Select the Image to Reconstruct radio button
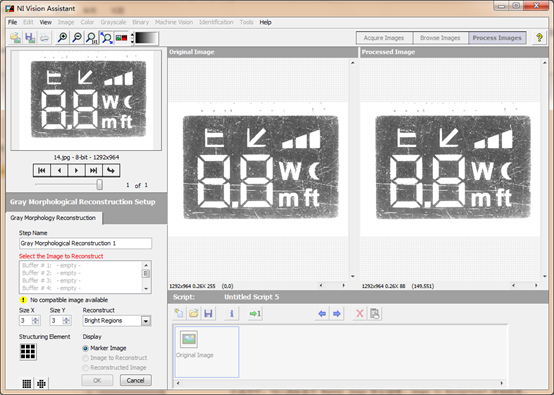Screen dimensions: 554x395 (85, 358)
